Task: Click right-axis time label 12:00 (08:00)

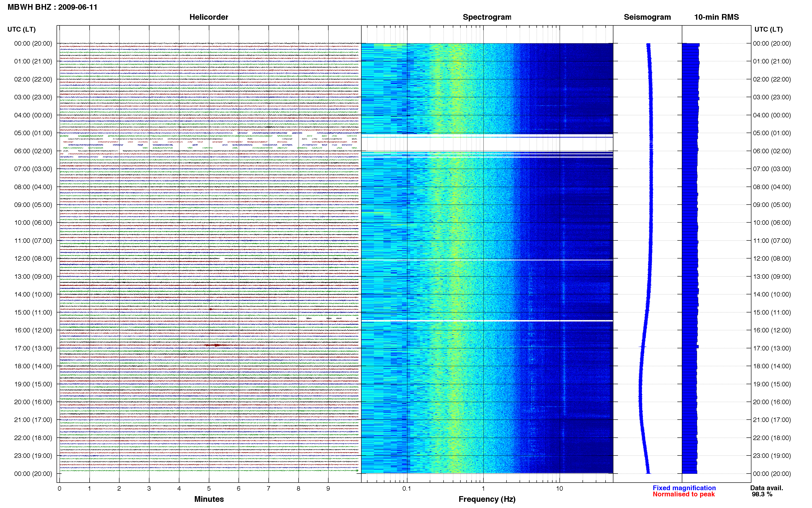Action: [x=772, y=259]
